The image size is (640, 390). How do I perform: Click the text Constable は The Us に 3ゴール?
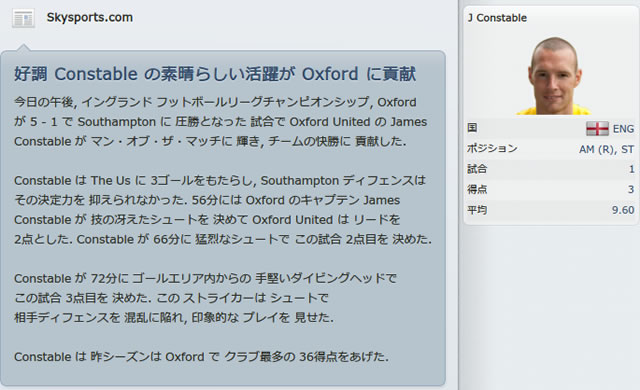click(x=134, y=180)
